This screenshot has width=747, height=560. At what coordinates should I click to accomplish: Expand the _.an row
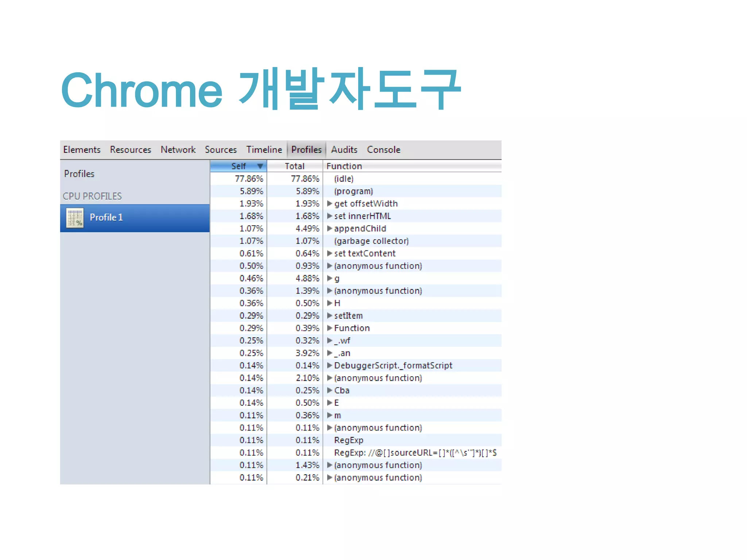tap(329, 353)
